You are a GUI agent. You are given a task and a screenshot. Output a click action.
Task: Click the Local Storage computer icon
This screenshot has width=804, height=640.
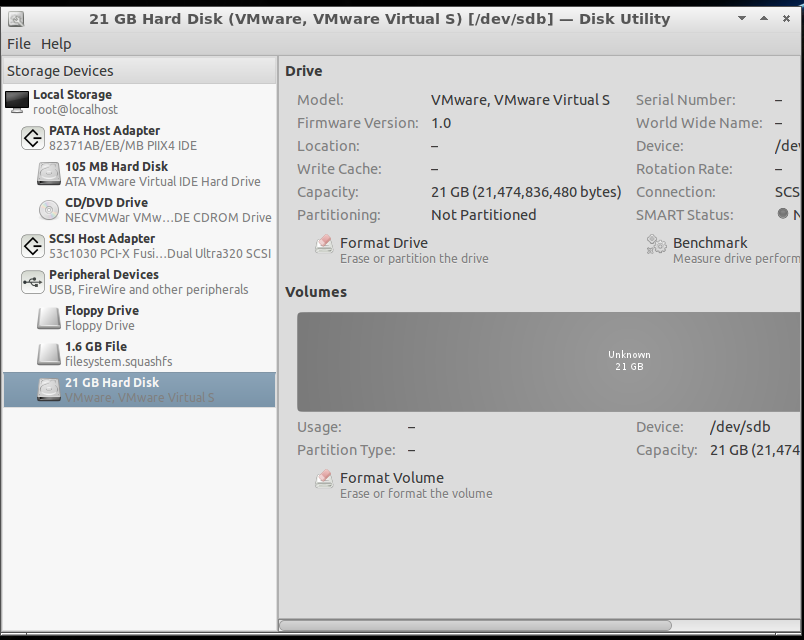click(x=17, y=102)
